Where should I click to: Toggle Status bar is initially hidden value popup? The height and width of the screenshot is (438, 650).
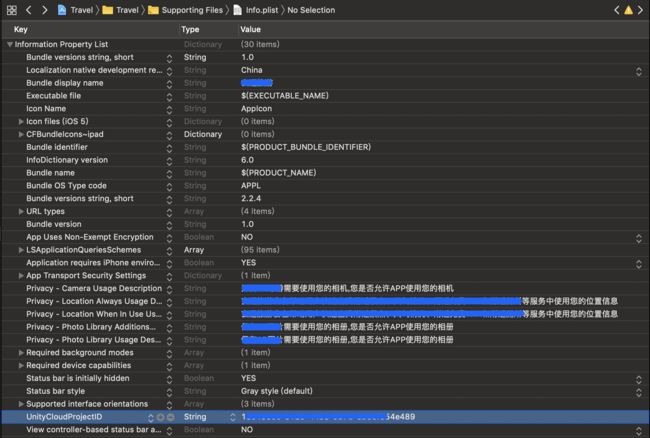pos(639,379)
